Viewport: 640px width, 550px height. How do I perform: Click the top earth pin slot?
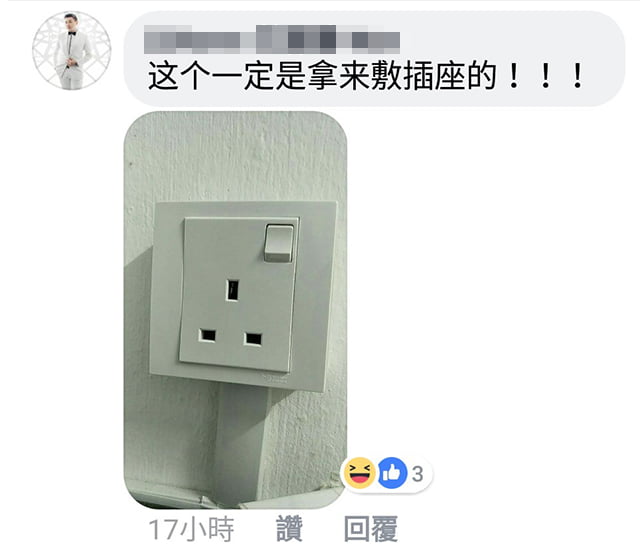point(233,290)
